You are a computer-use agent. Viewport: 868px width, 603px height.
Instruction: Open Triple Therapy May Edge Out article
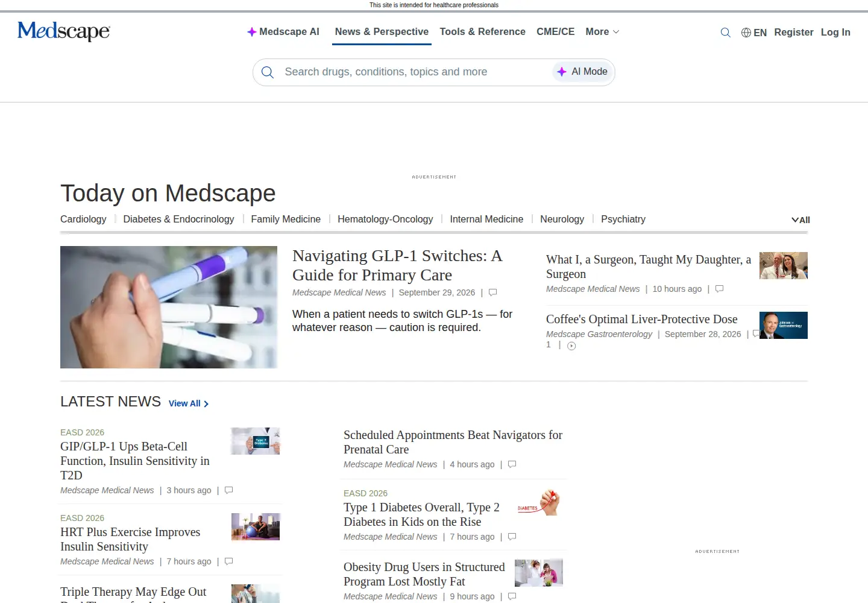coord(133,592)
